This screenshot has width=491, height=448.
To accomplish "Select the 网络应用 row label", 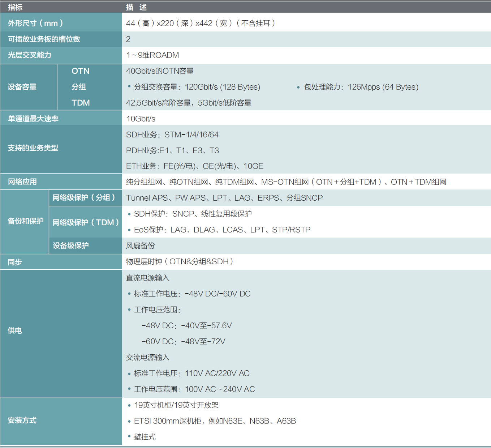I will pos(22,182).
